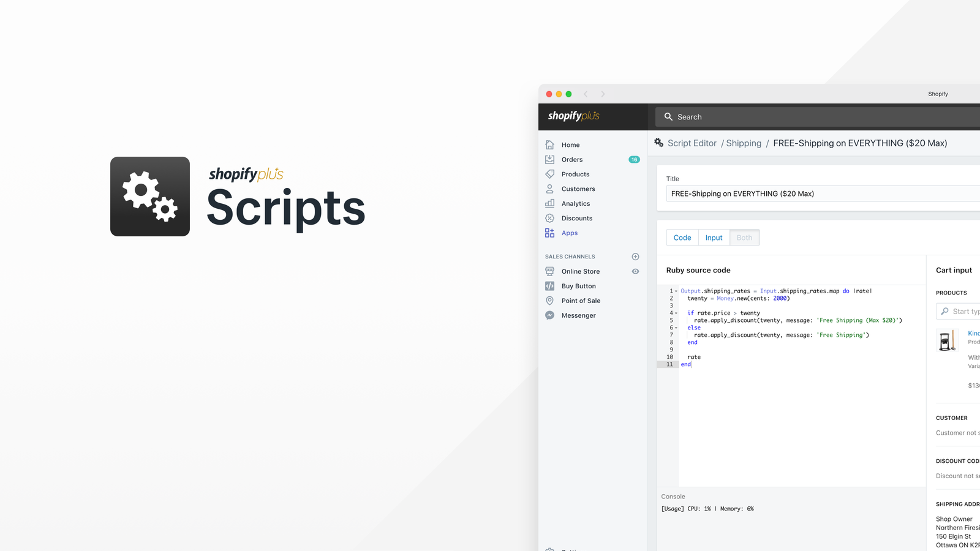Open Home from the sidebar

pyautogui.click(x=550, y=144)
